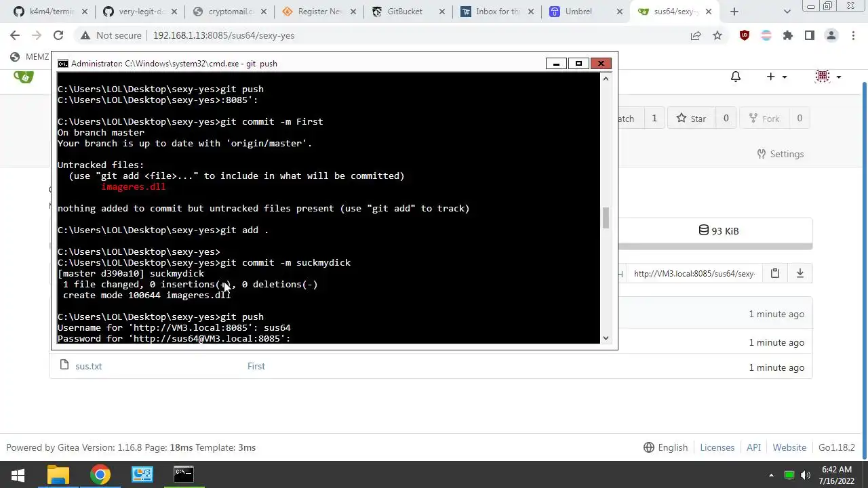
Task: Reload the page
Action: point(58,35)
